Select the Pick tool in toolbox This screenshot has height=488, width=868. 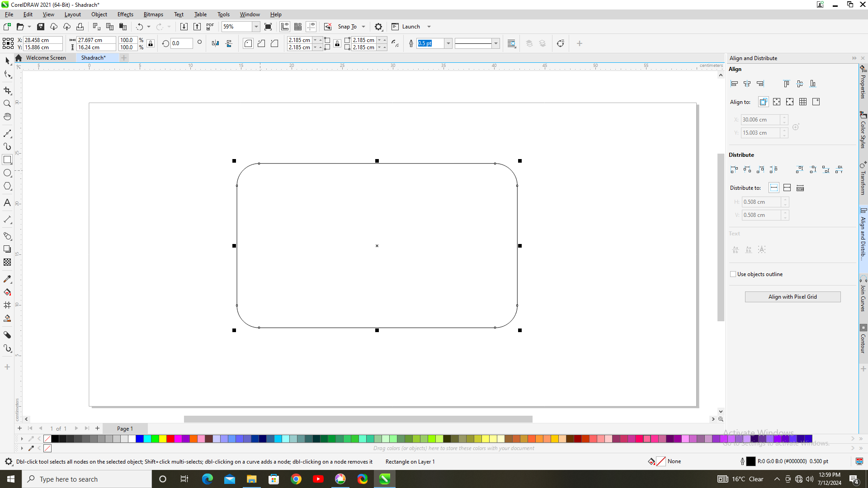coord(7,60)
